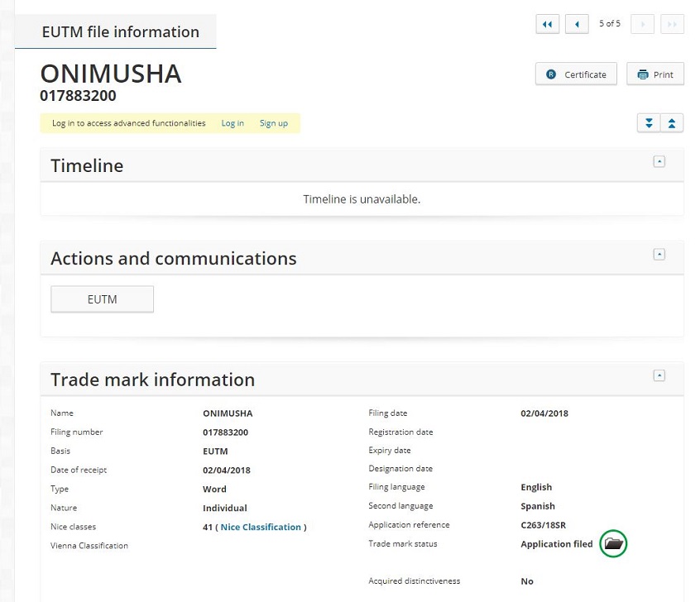Click the printer icon on Print button
Viewport: 700px width, 602px height.
click(x=642, y=74)
